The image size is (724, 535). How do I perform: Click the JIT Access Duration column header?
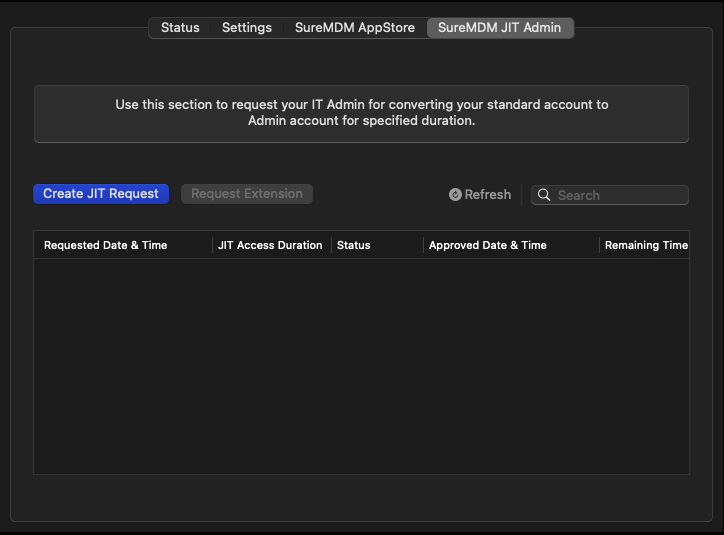point(270,245)
